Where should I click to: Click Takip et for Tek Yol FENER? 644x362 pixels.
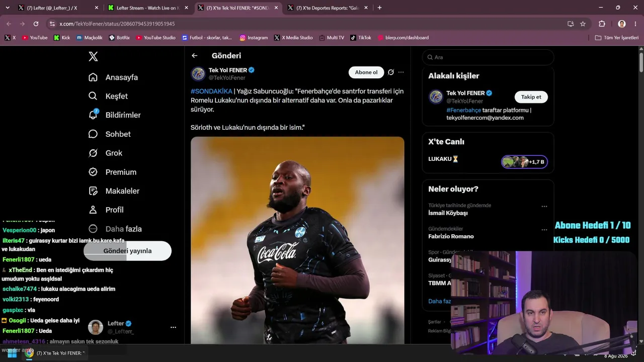coord(531,97)
